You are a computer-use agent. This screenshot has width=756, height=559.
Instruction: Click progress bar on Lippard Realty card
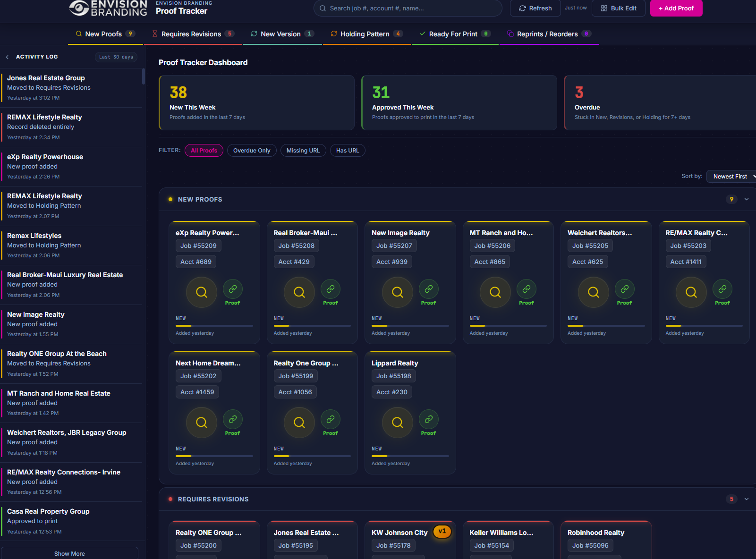[x=410, y=456]
